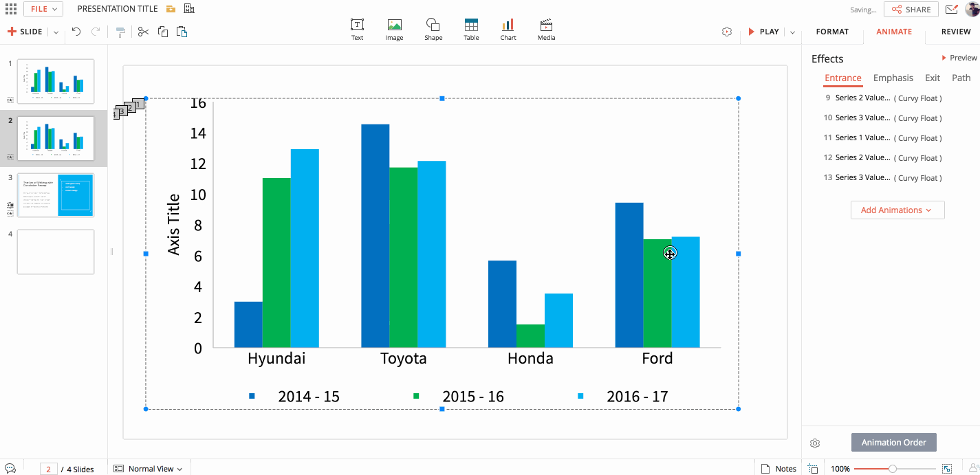Click the SHARE button

911,10
